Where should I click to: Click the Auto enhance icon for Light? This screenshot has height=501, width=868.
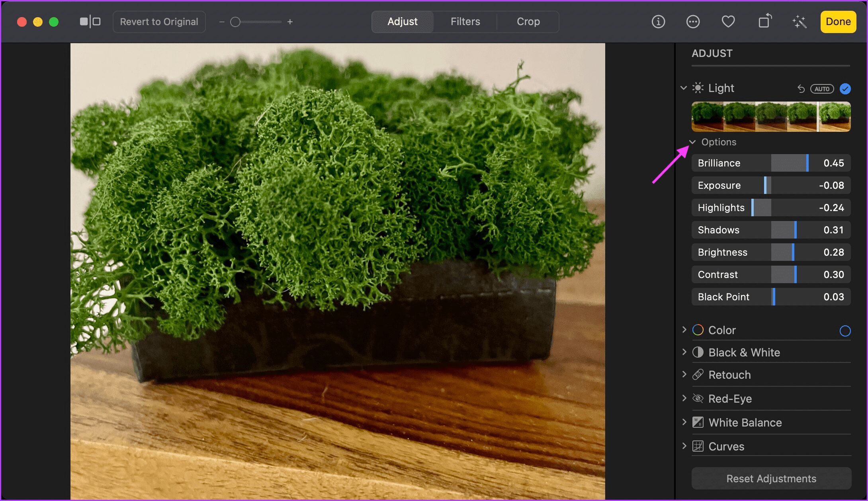point(821,88)
